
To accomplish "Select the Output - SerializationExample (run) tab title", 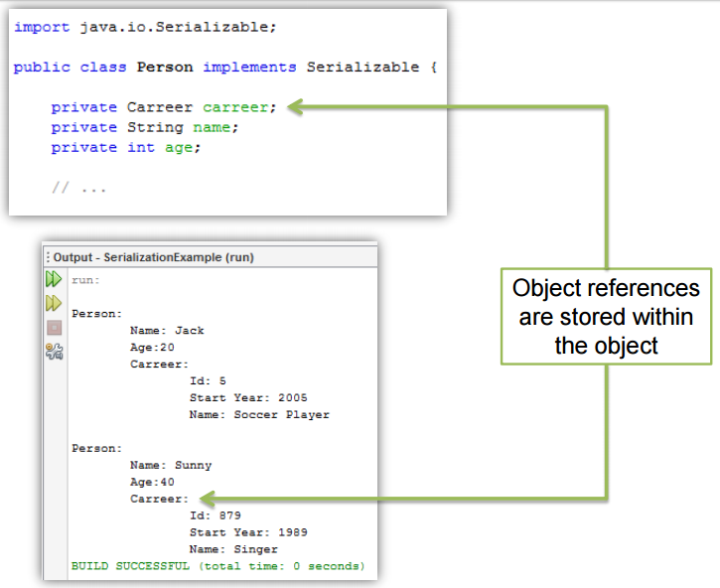I will [153, 257].
